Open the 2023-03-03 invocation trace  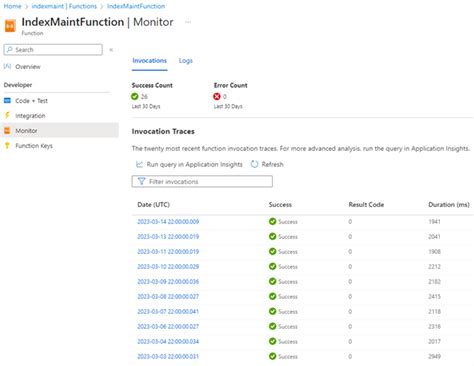pyautogui.click(x=168, y=357)
